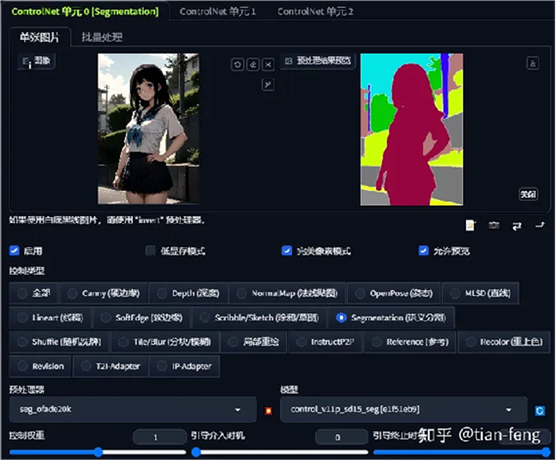This screenshot has height=460, width=556.
Task: Click the undo icon above the source image
Action: [238, 65]
